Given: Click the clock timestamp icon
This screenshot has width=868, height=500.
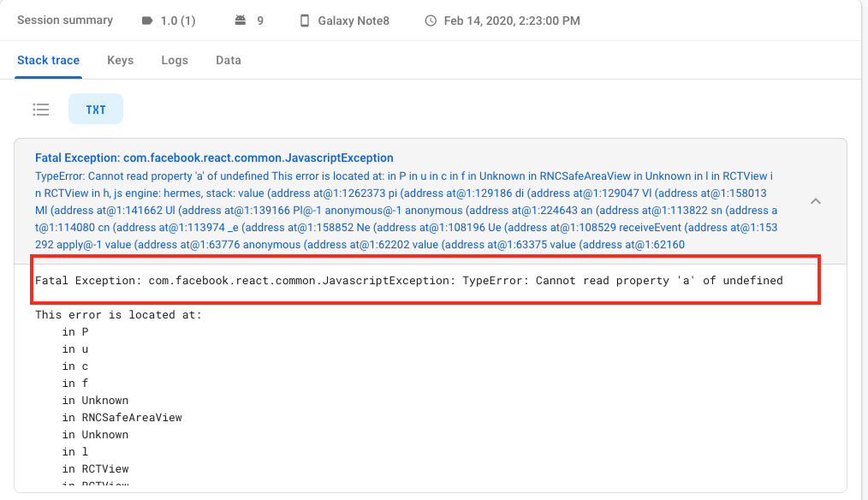Looking at the screenshot, I should tap(431, 21).
